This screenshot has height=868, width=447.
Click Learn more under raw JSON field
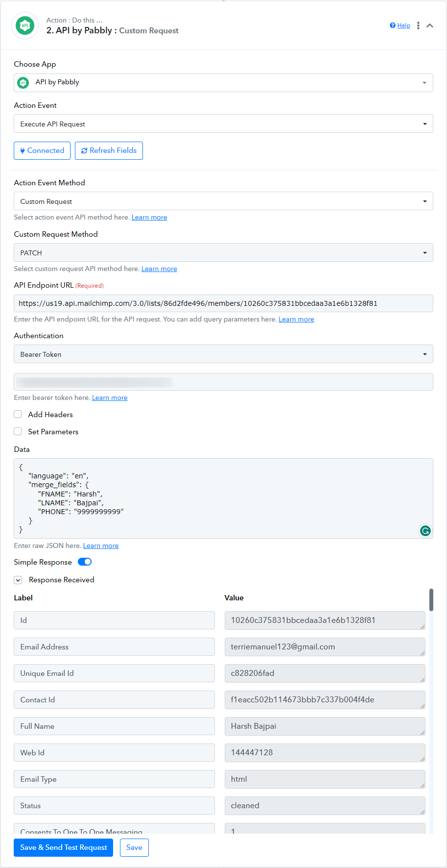(101, 546)
